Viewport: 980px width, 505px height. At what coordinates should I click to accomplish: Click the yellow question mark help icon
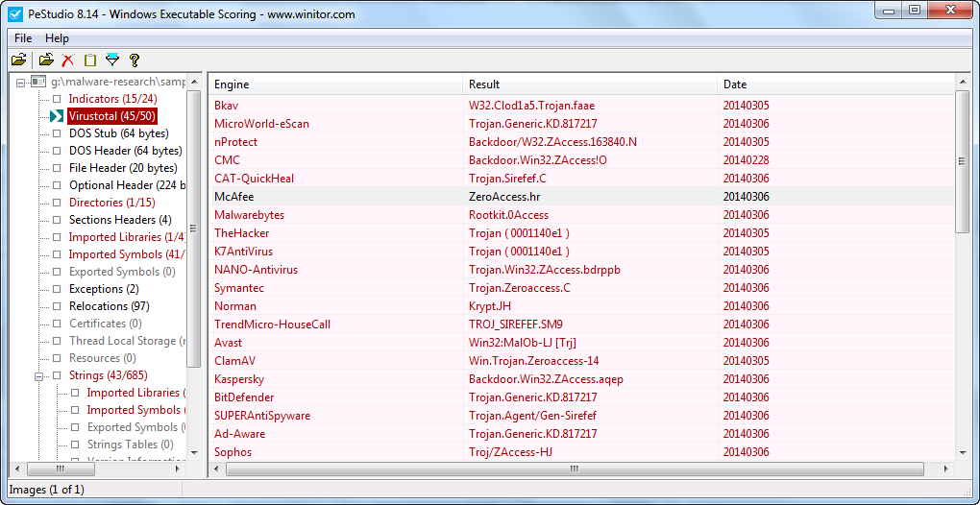coord(134,60)
